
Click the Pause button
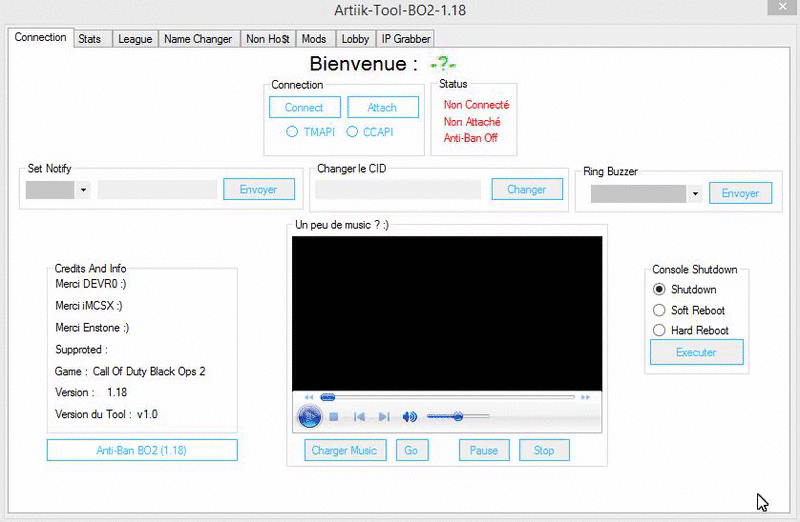click(484, 450)
